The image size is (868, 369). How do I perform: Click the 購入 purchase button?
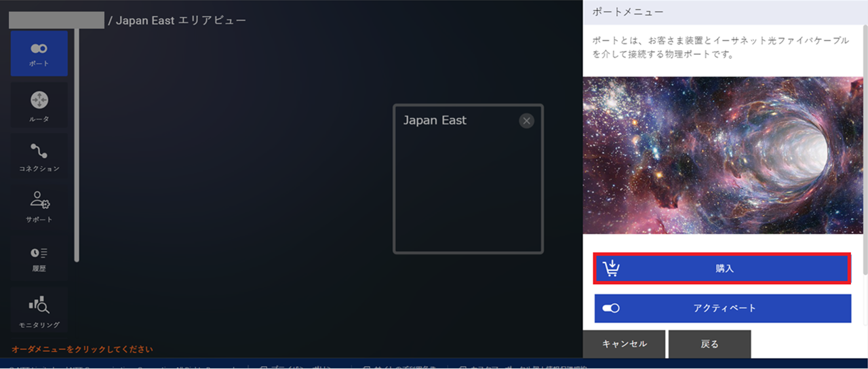click(x=722, y=269)
